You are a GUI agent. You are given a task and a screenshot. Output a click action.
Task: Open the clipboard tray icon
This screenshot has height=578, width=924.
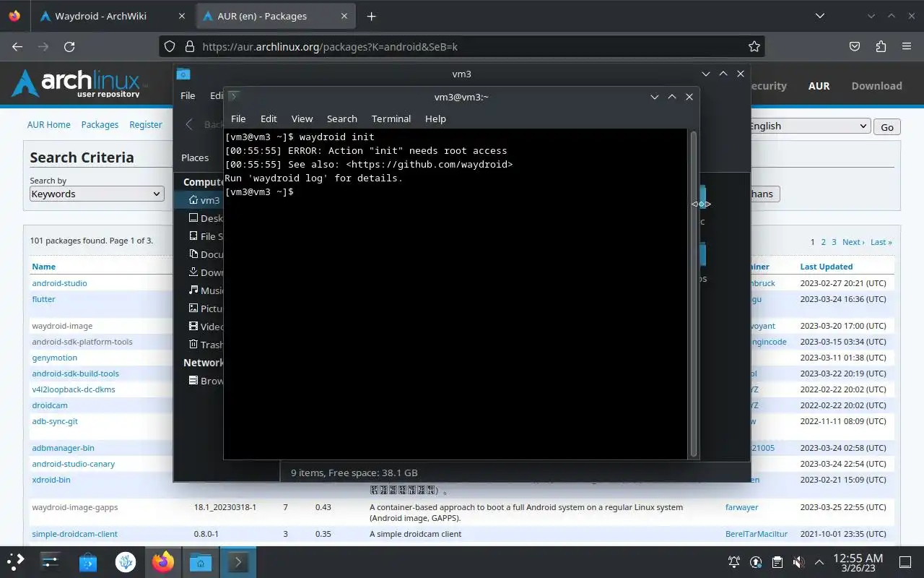coord(777,561)
